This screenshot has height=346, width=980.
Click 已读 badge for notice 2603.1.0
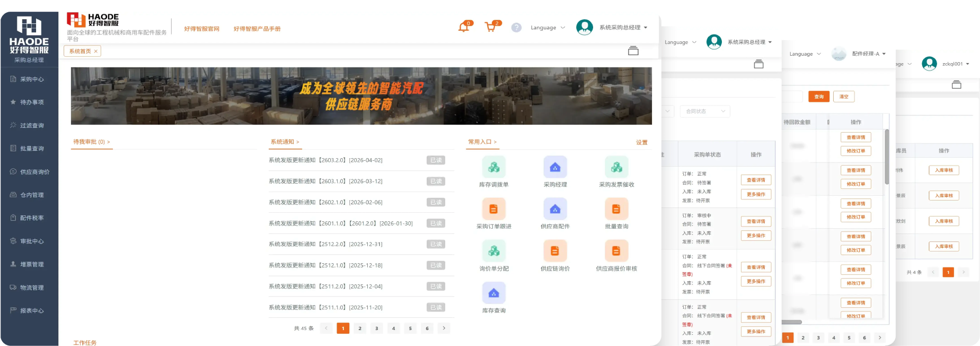click(x=436, y=181)
